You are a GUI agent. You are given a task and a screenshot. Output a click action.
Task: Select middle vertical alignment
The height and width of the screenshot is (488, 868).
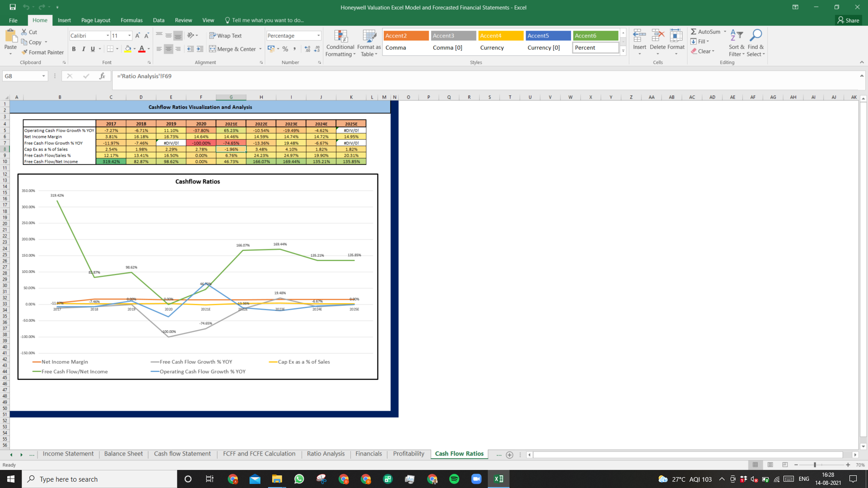point(168,35)
